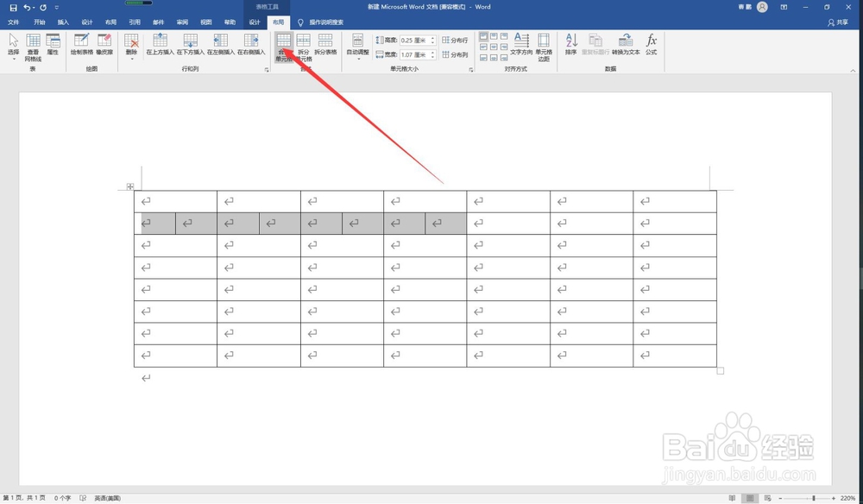The width and height of the screenshot is (863, 504).
Task: Set alignment to Align Top Left
Action: tap(483, 36)
